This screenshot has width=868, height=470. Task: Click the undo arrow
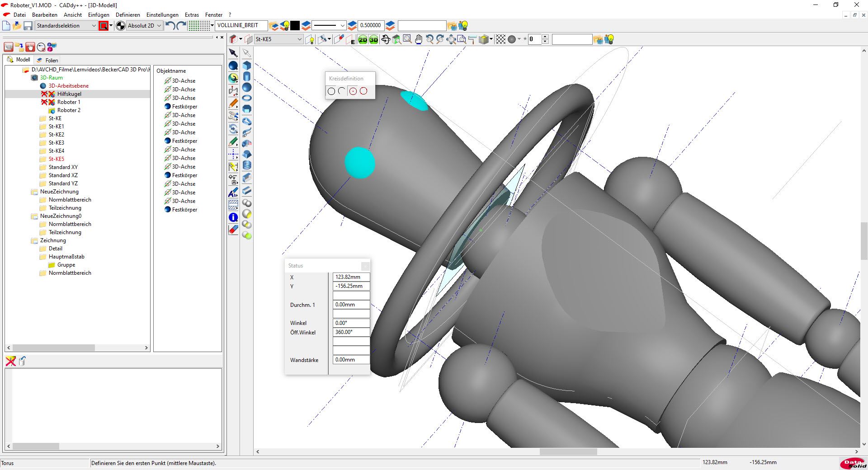170,26
